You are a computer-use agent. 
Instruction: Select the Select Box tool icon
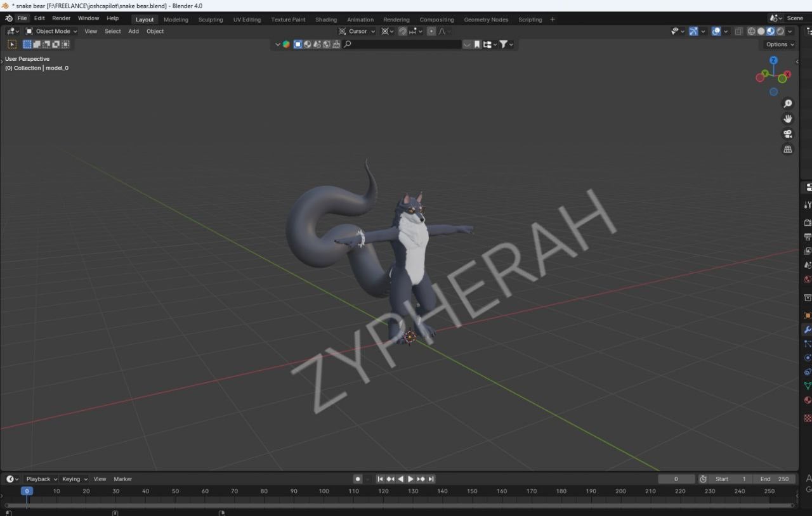click(x=12, y=44)
